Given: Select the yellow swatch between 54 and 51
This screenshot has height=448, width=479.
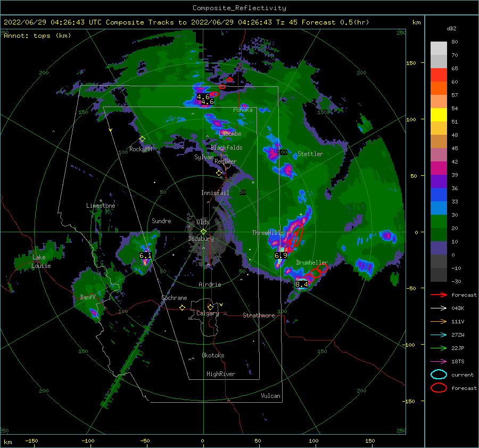Looking at the screenshot, I should pos(439,115).
